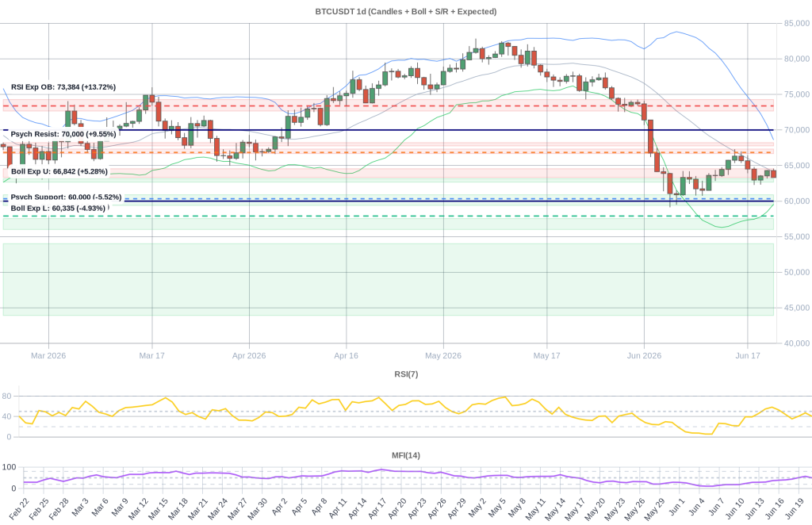This screenshot has height=525, width=812.
Task: Select the 'May 17' time axis label
Action: click(x=547, y=356)
